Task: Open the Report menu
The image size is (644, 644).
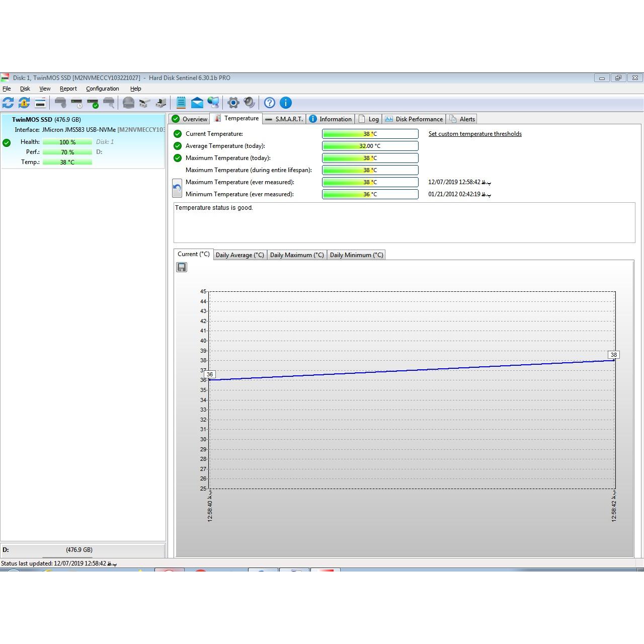Action: point(68,89)
